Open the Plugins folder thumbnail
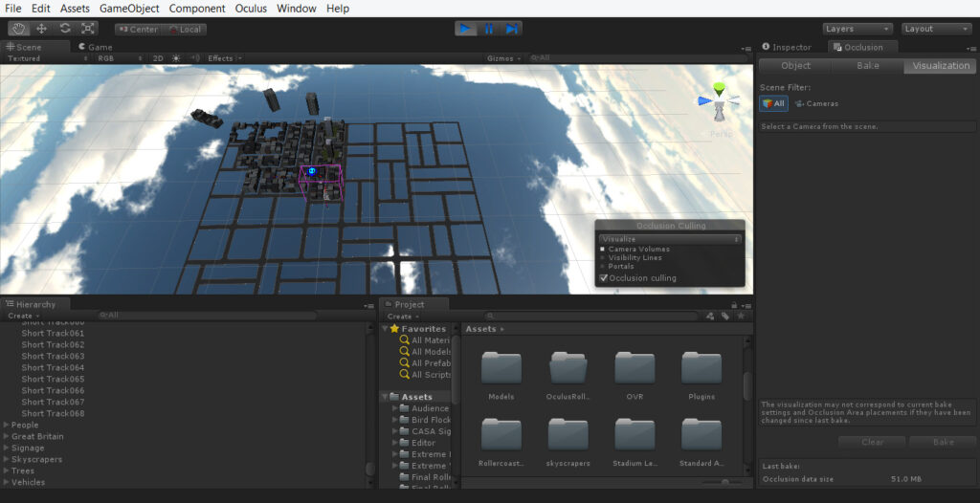980x503 pixels. click(702, 375)
